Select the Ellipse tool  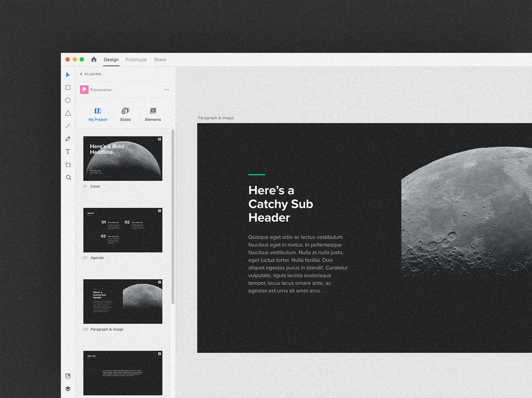68,100
